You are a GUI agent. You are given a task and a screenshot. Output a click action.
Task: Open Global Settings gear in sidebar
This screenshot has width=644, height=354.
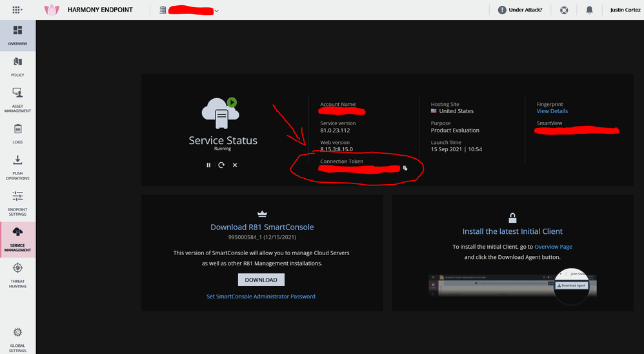[17, 339]
